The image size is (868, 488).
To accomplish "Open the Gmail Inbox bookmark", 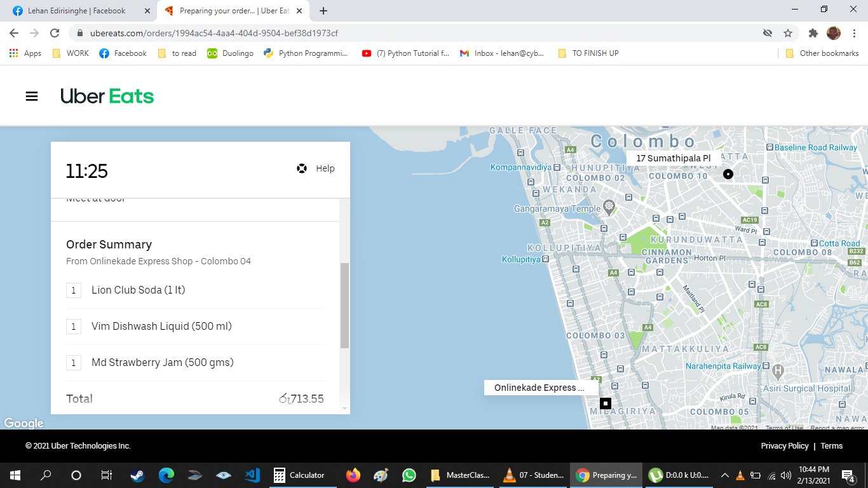I will tap(502, 53).
